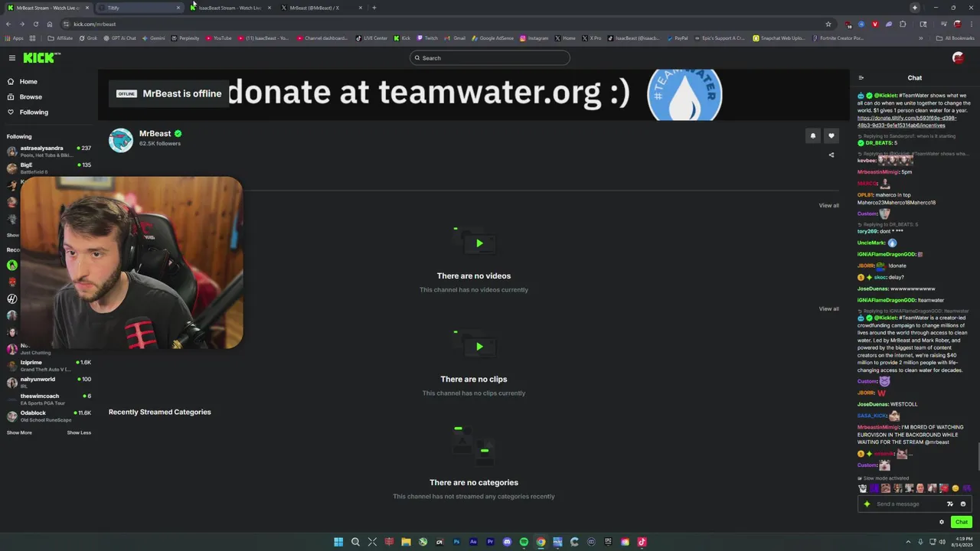Image resolution: width=980 pixels, height=551 pixels.
Task: Switch to the MrBeast (@MrBeast) / X tab
Action: 320,8
